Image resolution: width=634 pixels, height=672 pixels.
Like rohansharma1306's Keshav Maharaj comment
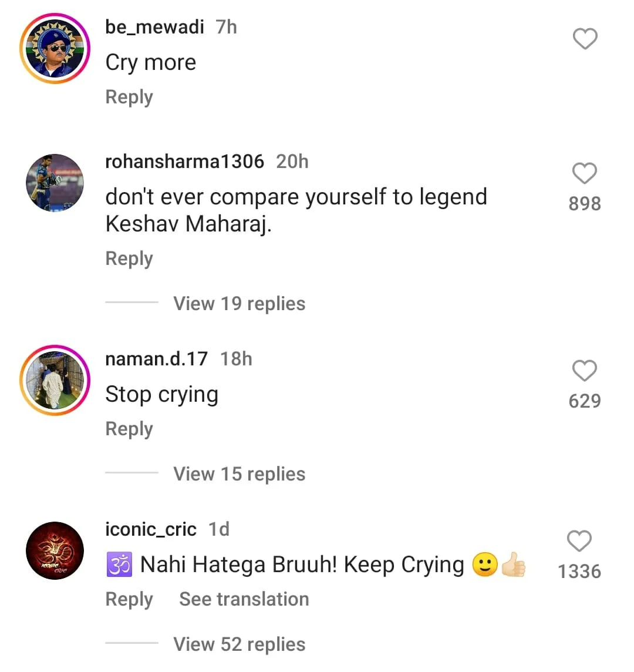pos(585,174)
